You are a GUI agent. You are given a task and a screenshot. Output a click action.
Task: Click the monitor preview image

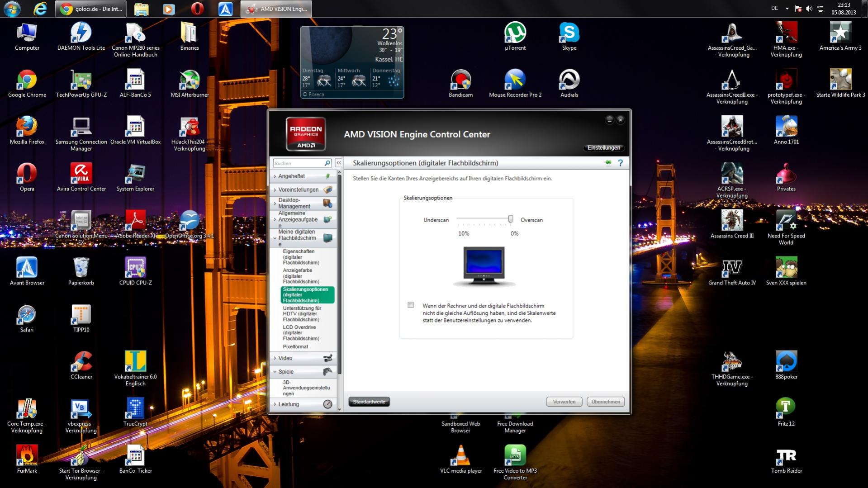[484, 266]
